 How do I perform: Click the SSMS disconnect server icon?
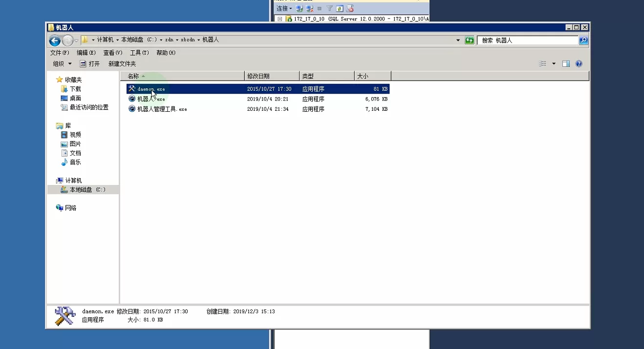[310, 8]
